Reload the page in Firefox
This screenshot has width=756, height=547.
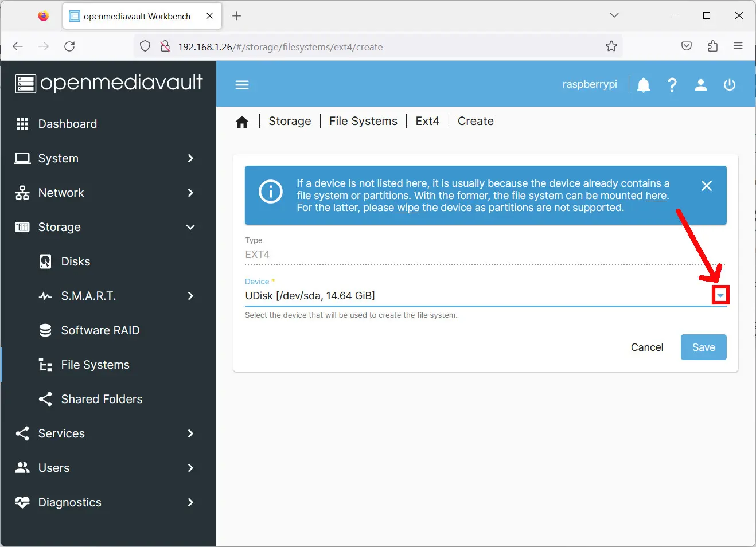point(69,46)
